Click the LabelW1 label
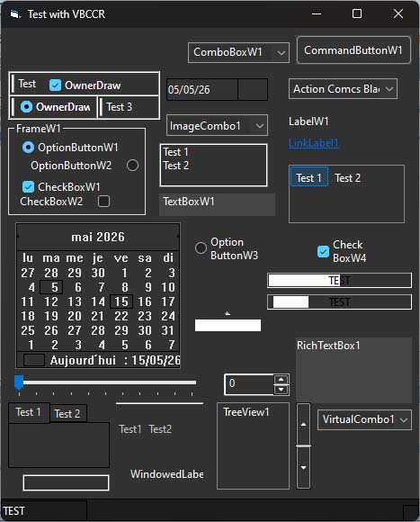The image size is (420, 522). (308, 121)
